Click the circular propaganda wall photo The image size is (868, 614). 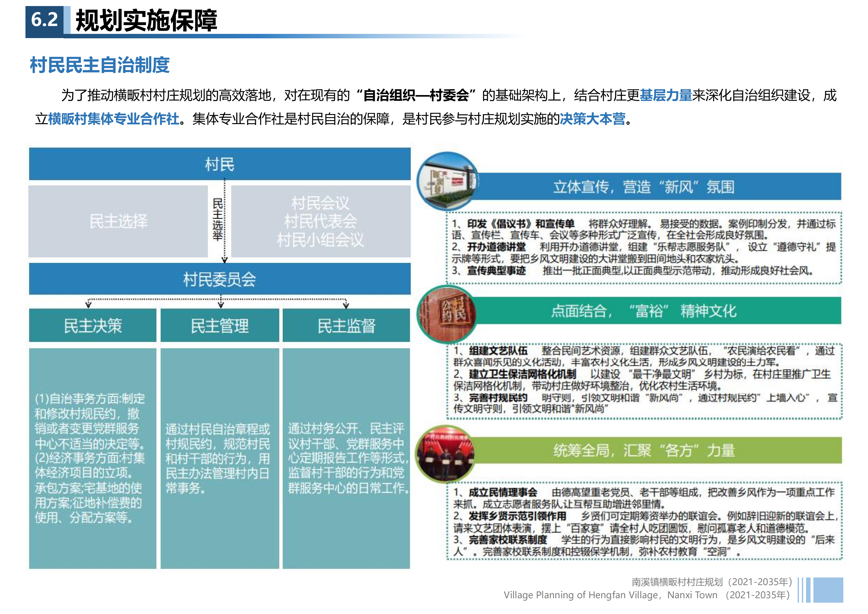[x=447, y=181]
